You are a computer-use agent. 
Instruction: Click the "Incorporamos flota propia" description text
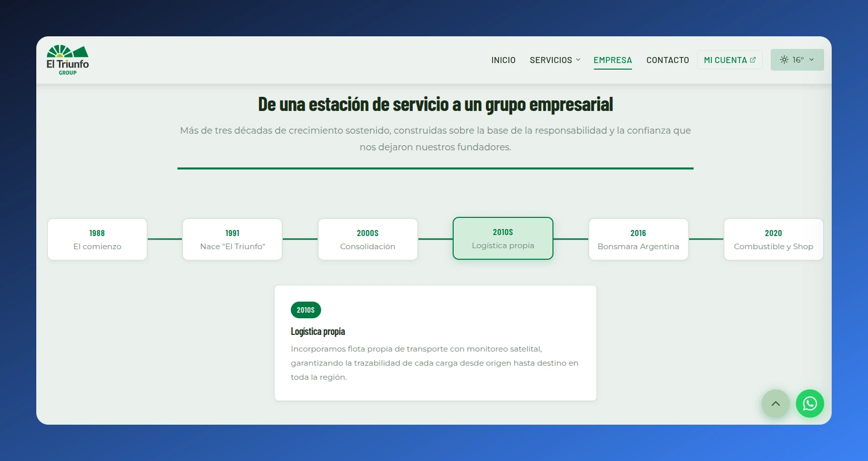click(x=435, y=363)
